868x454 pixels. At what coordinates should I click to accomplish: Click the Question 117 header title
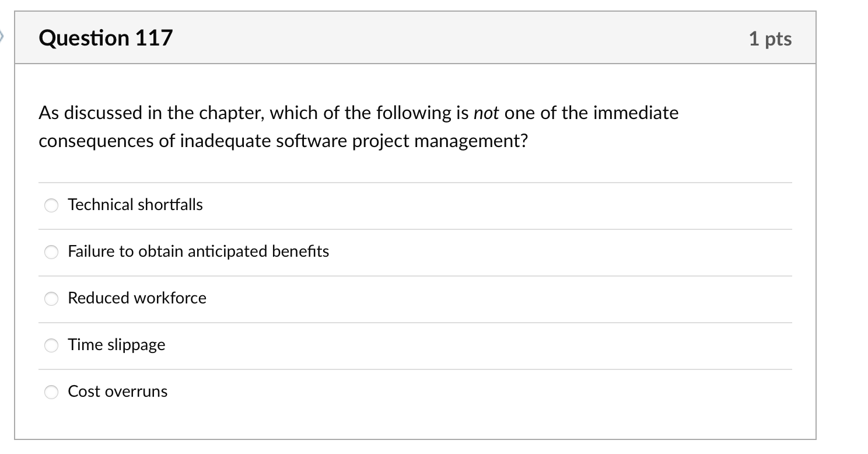tap(106, 37)
